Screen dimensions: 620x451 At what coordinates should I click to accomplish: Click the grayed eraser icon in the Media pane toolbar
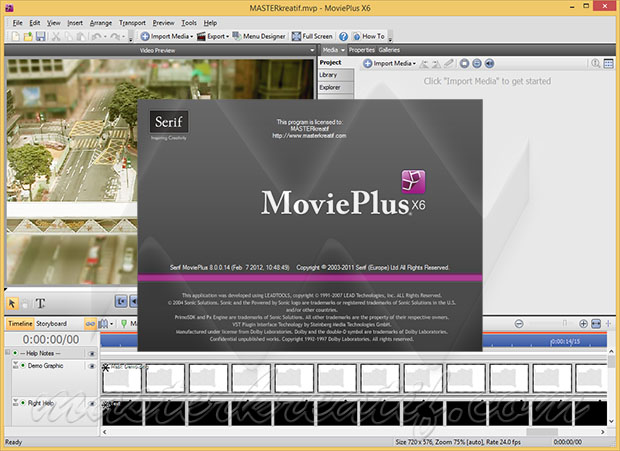[448, 63]
